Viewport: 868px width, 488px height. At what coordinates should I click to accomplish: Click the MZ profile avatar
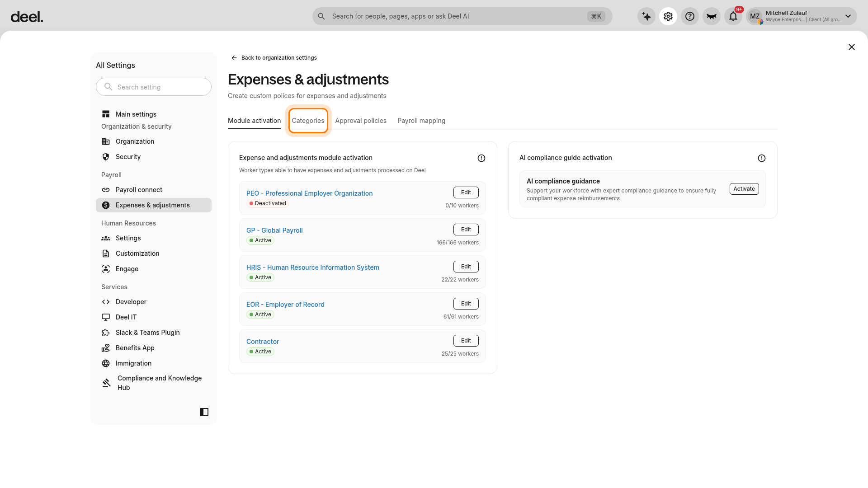tap(755, 17)
